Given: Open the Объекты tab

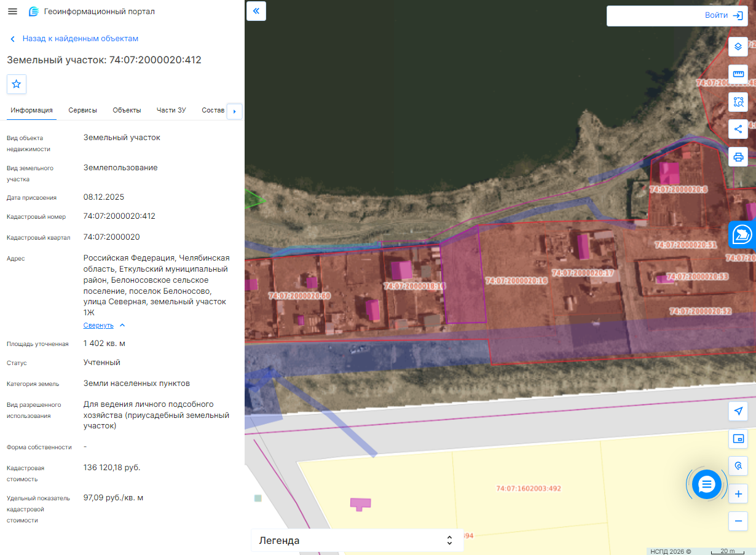Looking at the screenshot, I should point(127,110).
